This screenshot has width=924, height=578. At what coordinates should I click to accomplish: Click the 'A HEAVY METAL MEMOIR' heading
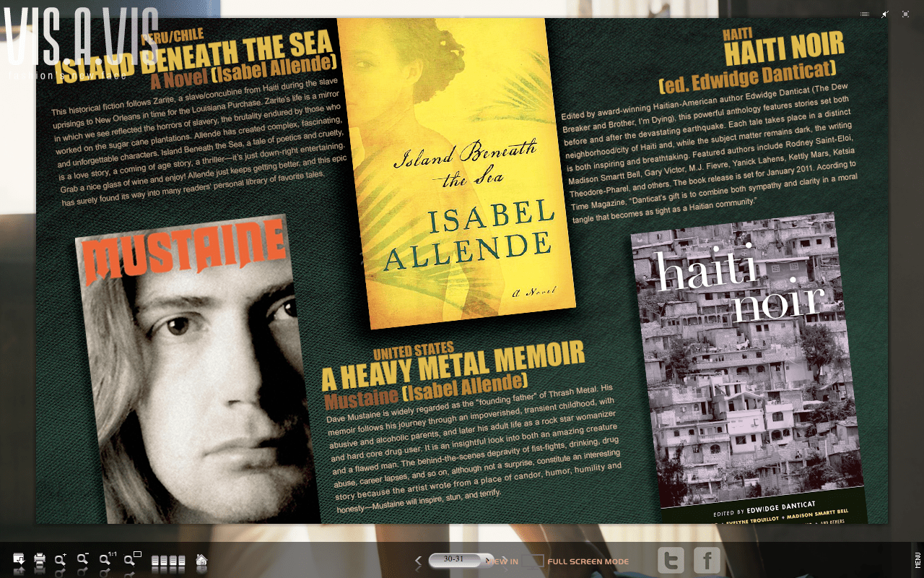click(453, 366)
